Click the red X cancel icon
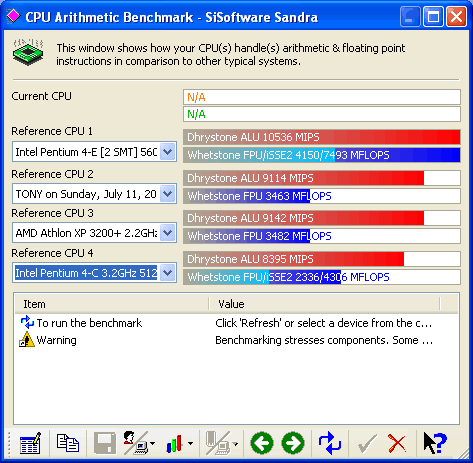 pos(397,443)
